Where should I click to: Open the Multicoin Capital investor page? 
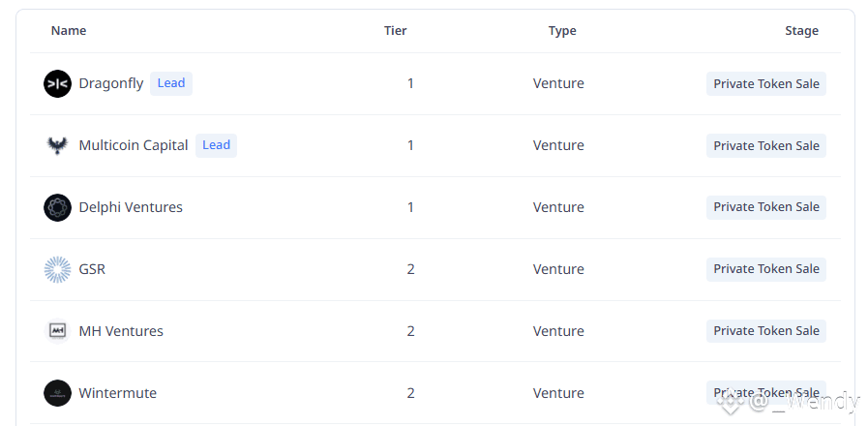[x=134, y=145]
